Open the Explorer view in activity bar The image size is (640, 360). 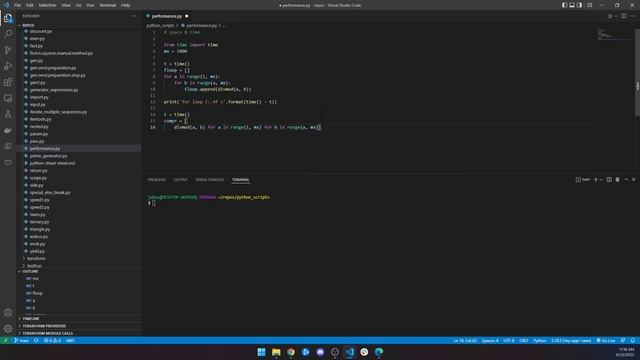8,18
